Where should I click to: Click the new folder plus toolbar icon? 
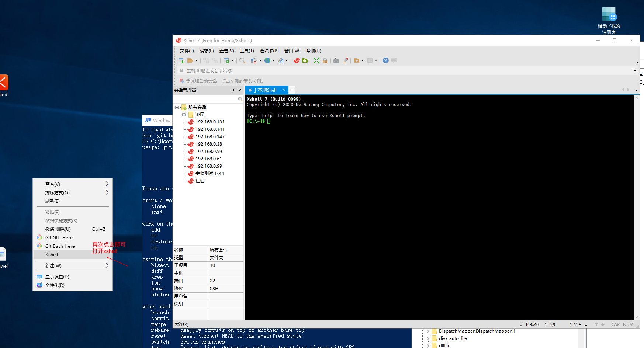357,60
